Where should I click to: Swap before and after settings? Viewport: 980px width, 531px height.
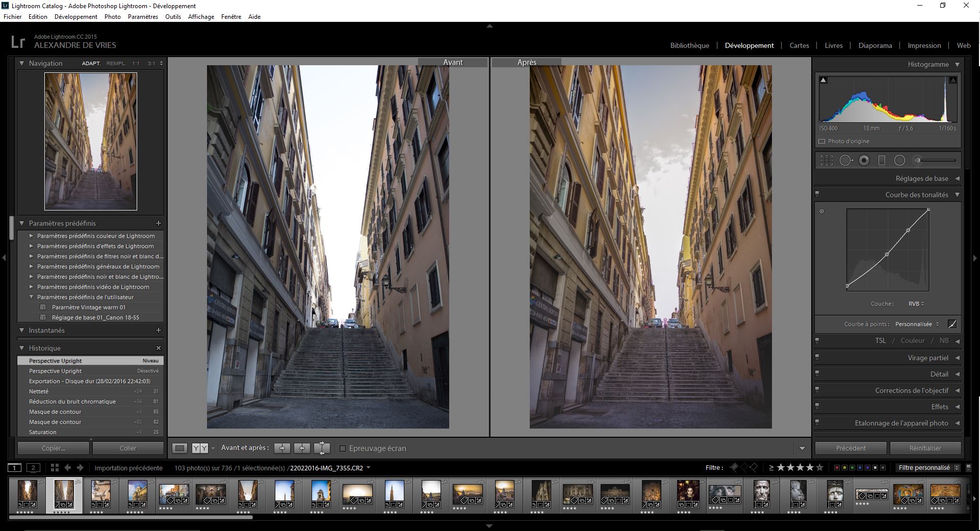(322, 448)
